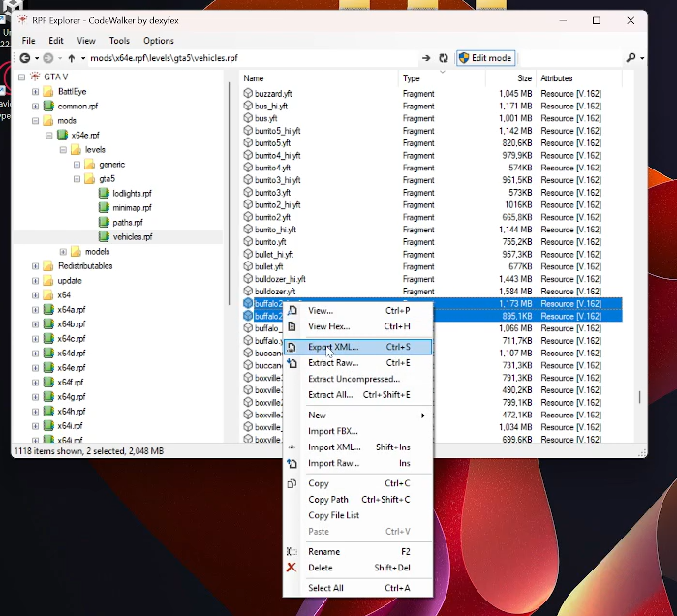Open search via the magnifier icon
Image resolution: width=677 pixels, height=616 pixels.
[x=631, y=58]
